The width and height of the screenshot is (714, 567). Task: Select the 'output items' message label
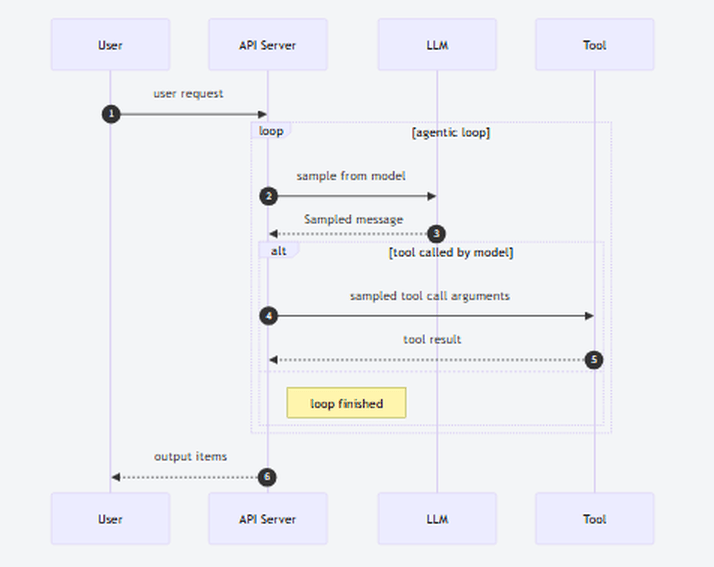(190, 456)
